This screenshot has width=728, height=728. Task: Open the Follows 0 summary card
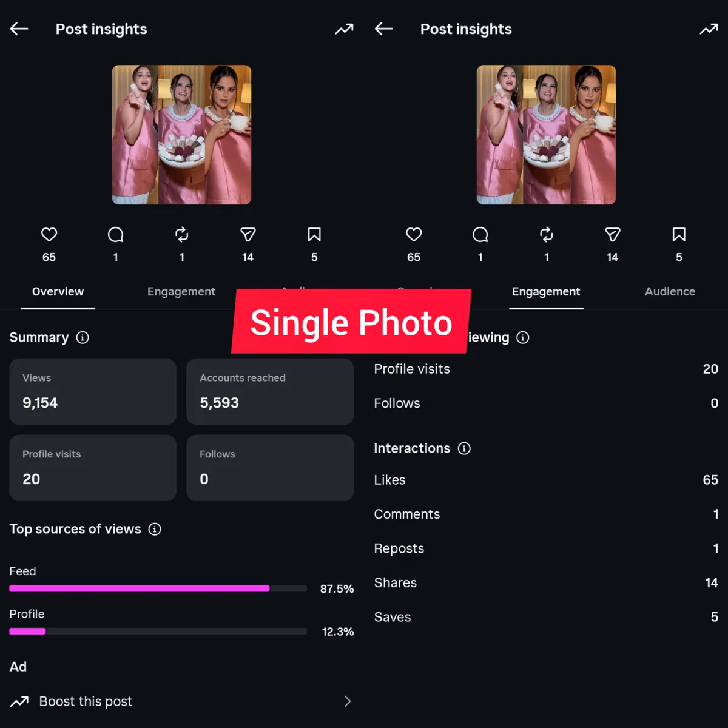[270, 468]
